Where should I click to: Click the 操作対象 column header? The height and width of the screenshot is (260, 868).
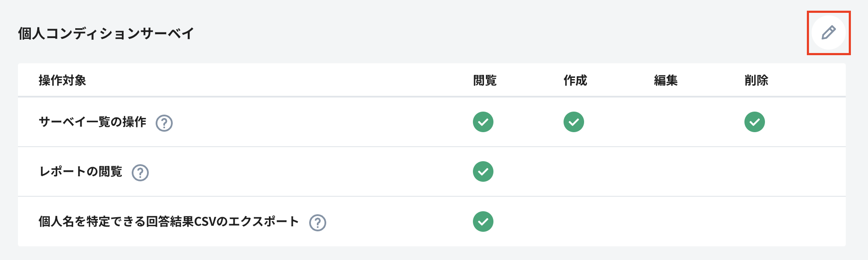[62, 80]
